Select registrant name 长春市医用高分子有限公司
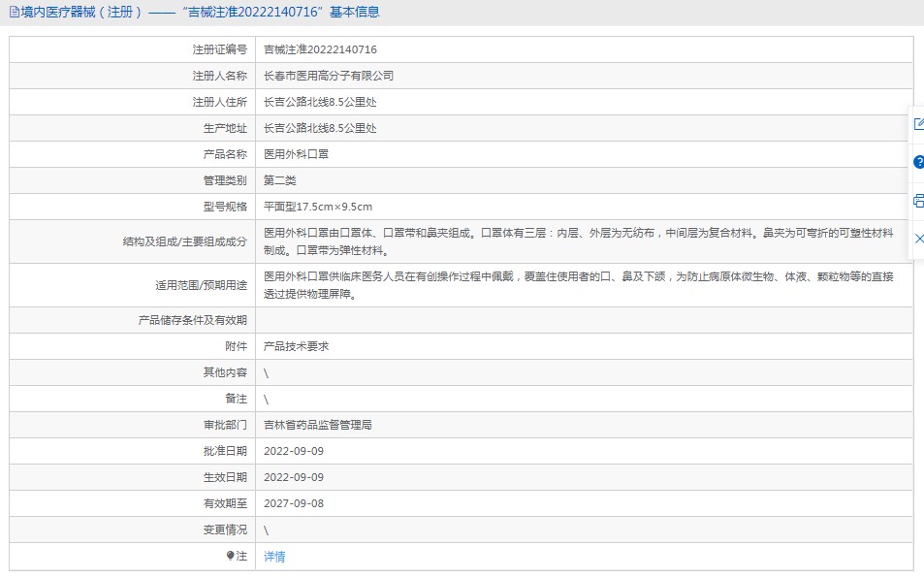This screenshot has height=578, width=924. 329,76
